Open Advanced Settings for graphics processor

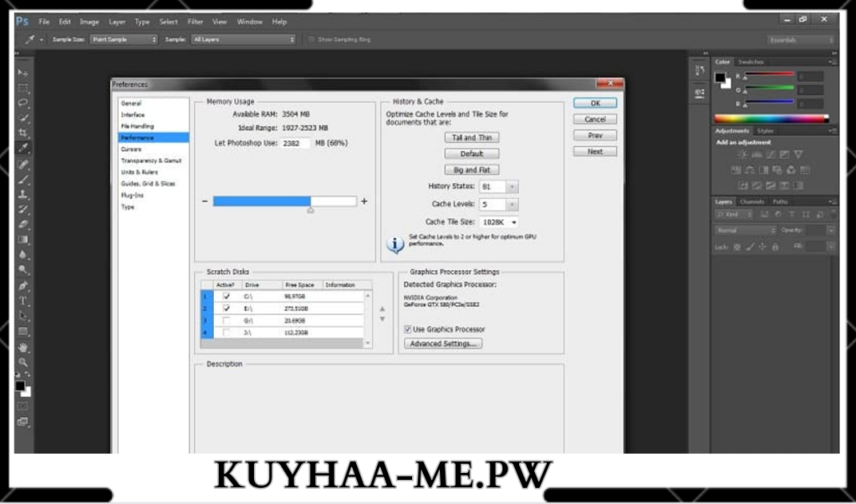tap(443, 344)
